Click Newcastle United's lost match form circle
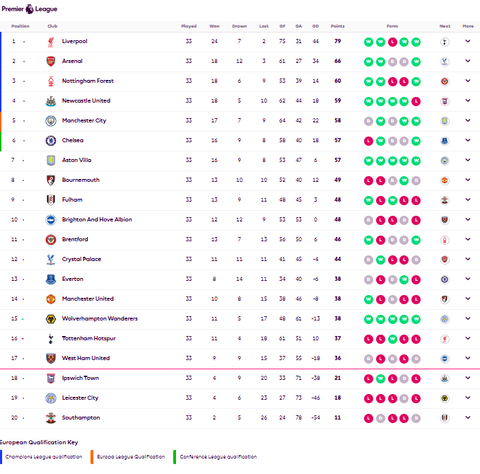 click(416, 101)
